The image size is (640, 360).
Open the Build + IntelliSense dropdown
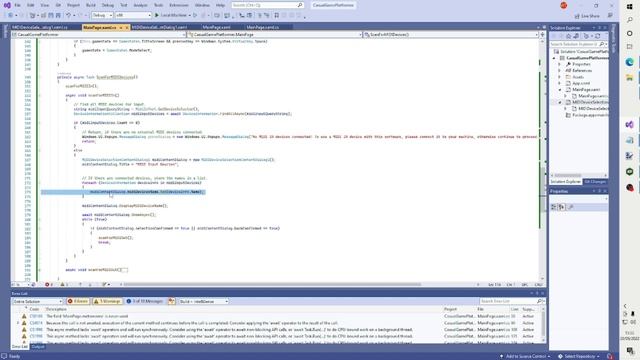point(203,301)
